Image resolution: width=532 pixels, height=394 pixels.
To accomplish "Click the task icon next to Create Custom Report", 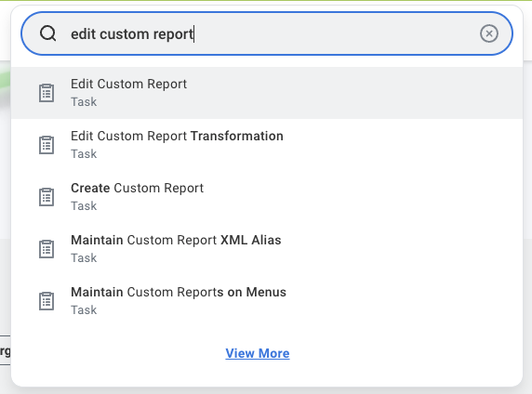I will coord(47,197).
